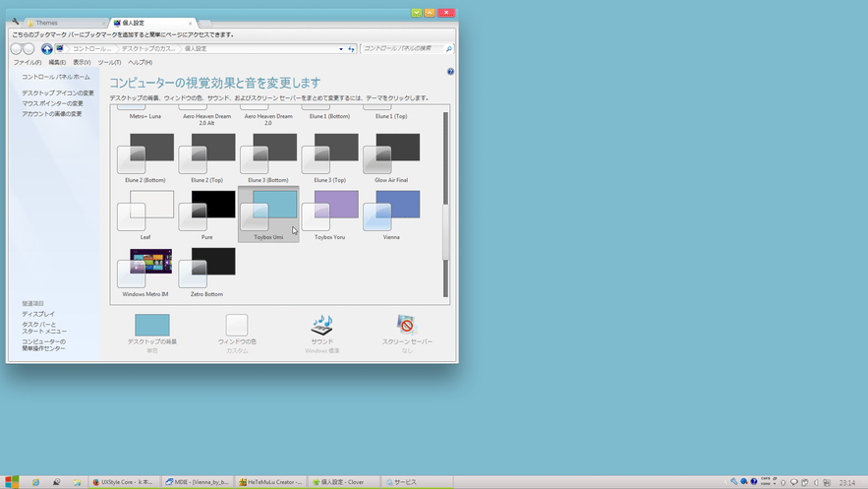Go back with the first round nav button

[x=16, y=49]
